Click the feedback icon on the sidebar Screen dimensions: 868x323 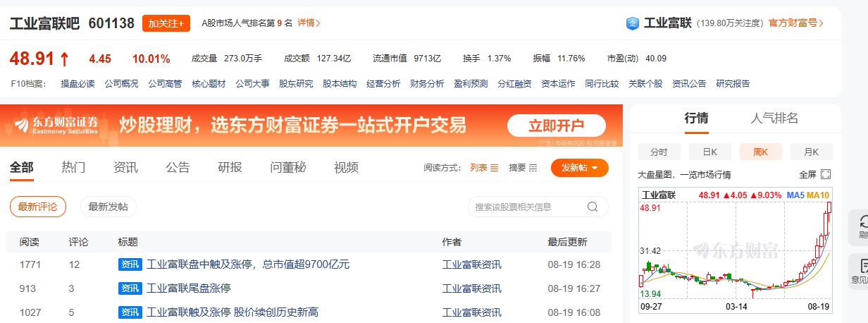coord(864,267)
